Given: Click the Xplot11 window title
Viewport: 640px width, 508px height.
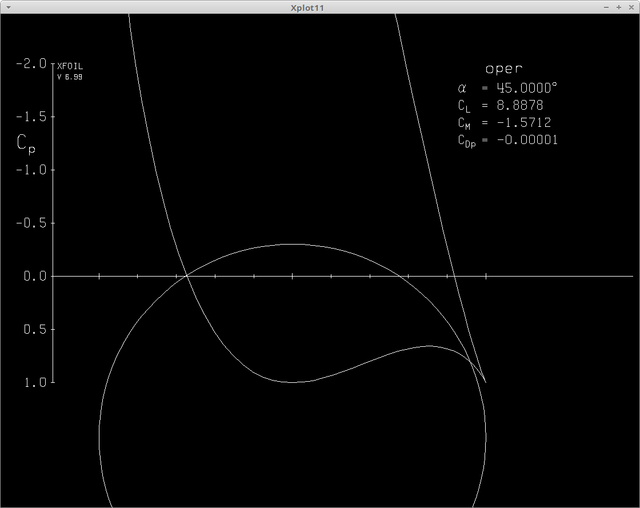Looking at the screenshot, I should tap(307, 8).
